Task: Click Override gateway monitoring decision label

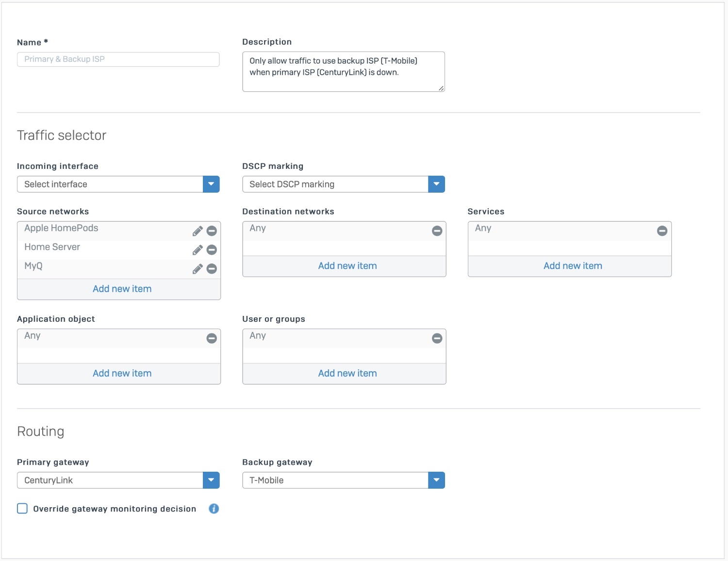Action: [115, 509]
